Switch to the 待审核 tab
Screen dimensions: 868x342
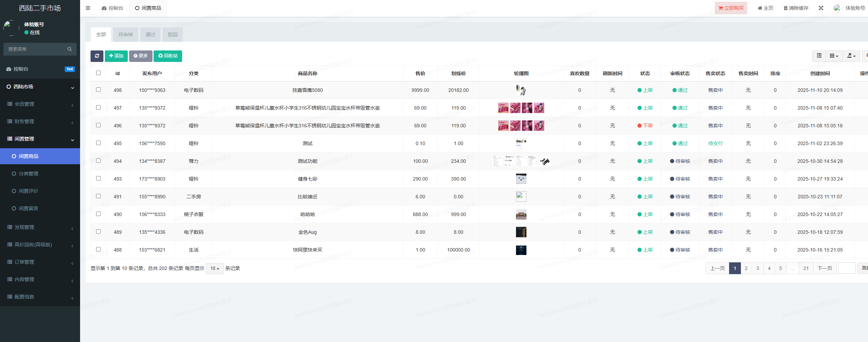pos(125,34)
